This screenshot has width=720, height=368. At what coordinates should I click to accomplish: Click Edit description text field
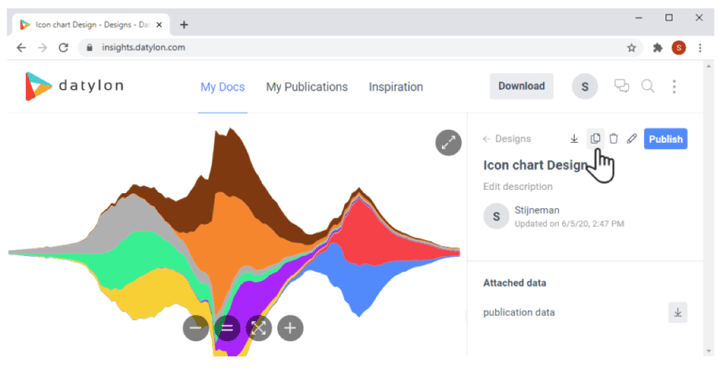518,187
